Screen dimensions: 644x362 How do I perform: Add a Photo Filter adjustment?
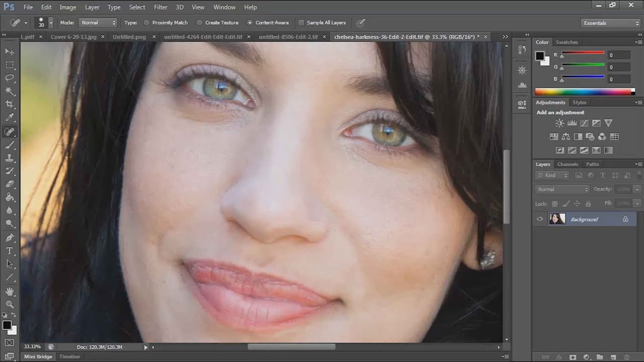coord(590,136)
